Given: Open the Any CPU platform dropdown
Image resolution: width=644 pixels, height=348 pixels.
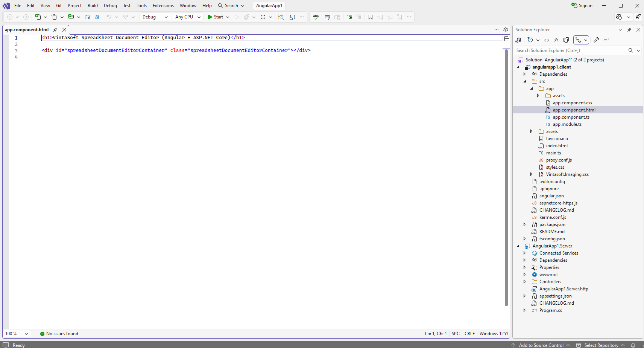Looking at the screenshot, I should [188, 17].
